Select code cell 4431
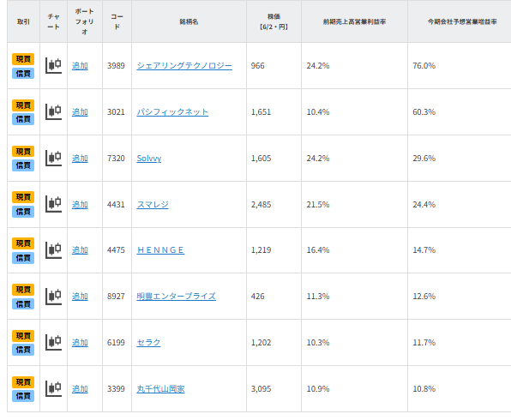The width and height of the screenshot is (511, 420). tap(116, 205)
